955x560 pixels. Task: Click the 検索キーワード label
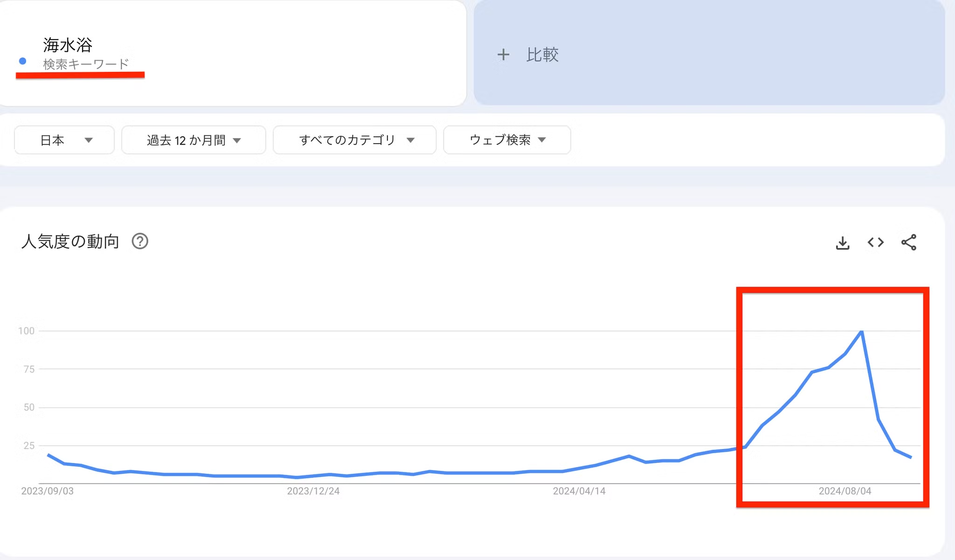86,64
